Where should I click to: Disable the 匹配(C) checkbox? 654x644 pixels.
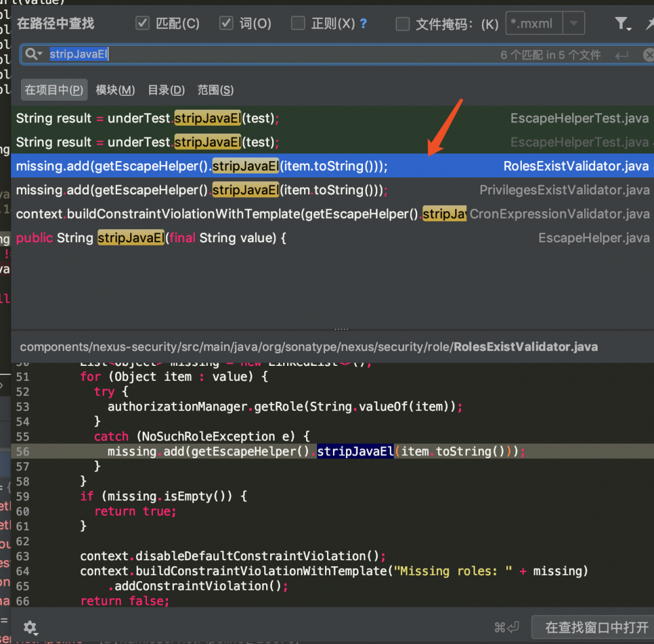tap(142, 22)
